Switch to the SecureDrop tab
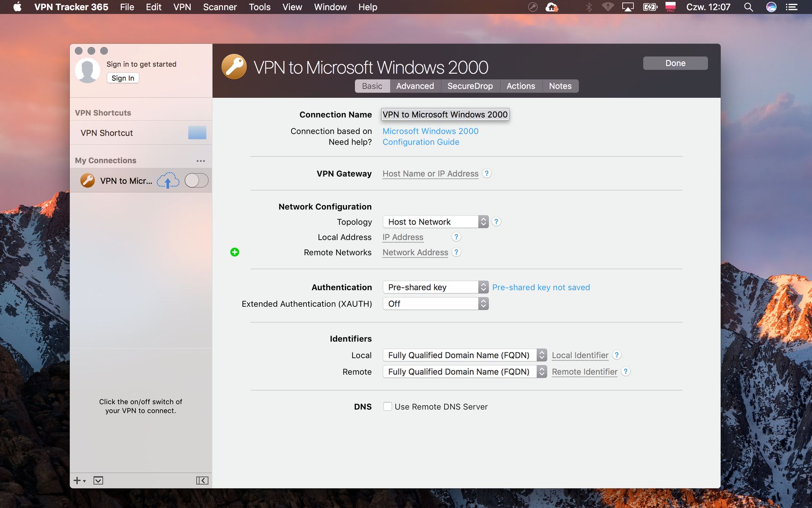Viewport: 812px width, 508px height. coord(470,86)
